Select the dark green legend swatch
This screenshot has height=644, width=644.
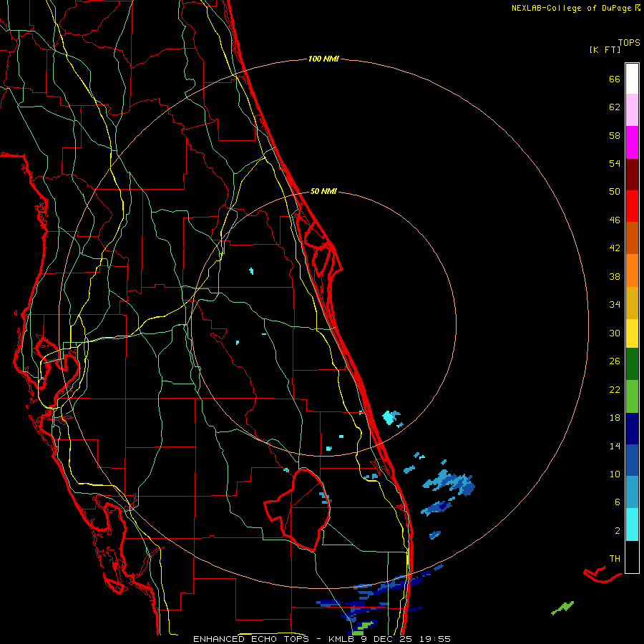632,364
